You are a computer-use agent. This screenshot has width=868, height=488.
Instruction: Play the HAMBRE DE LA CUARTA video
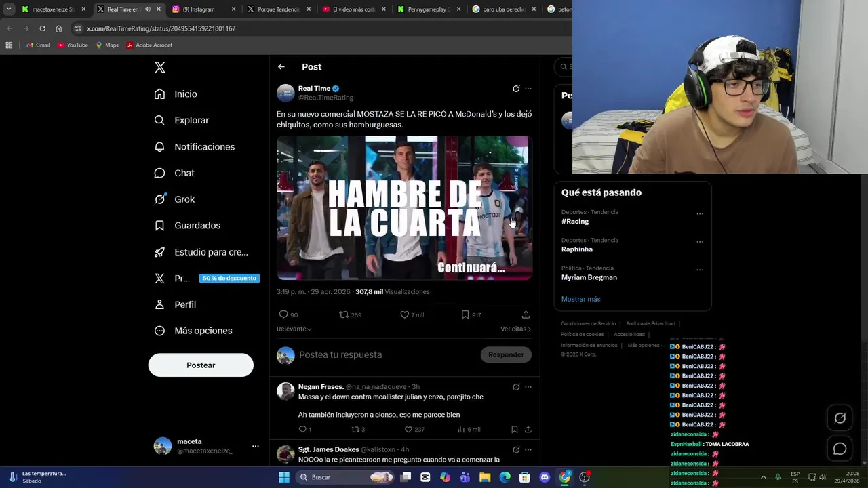pyautogui.click(x=404, y=207)
